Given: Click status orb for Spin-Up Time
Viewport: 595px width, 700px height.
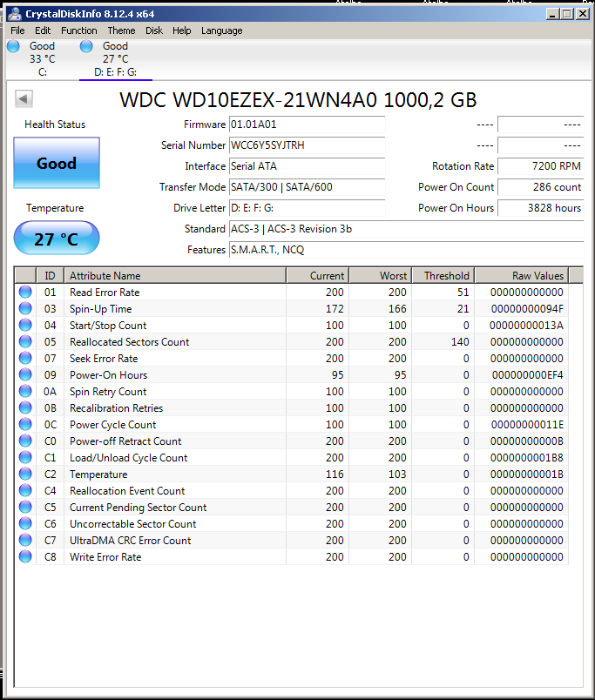Looking at the screenshot, I should [x=25, y=308].
